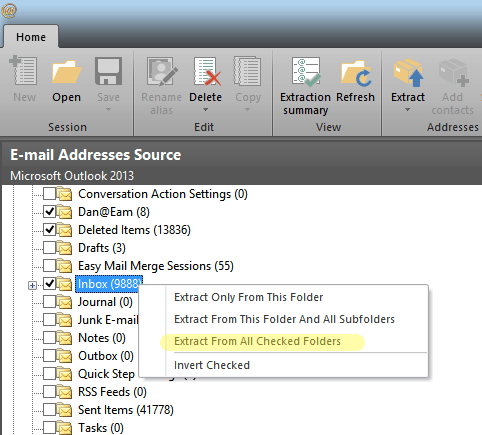Viewport: 482px width, 435px height.
Task: Select Conversation Action Settings (0) row
Action: coord(163,194)
